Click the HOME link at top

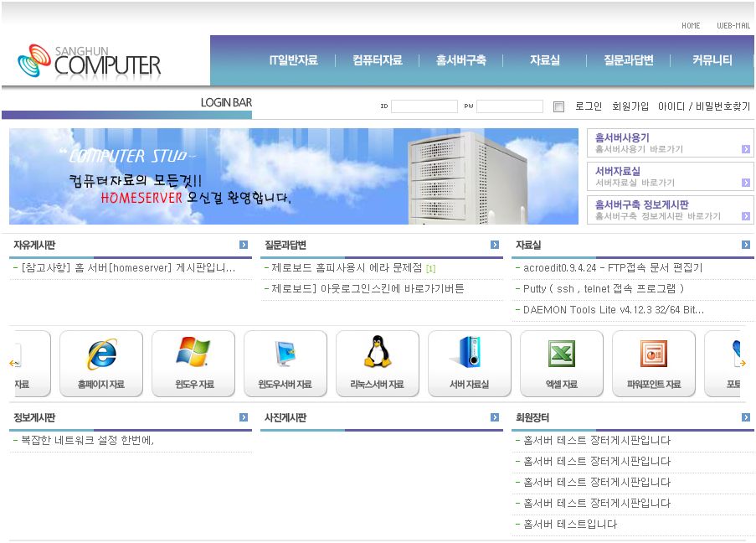click(x=691, y=26)
